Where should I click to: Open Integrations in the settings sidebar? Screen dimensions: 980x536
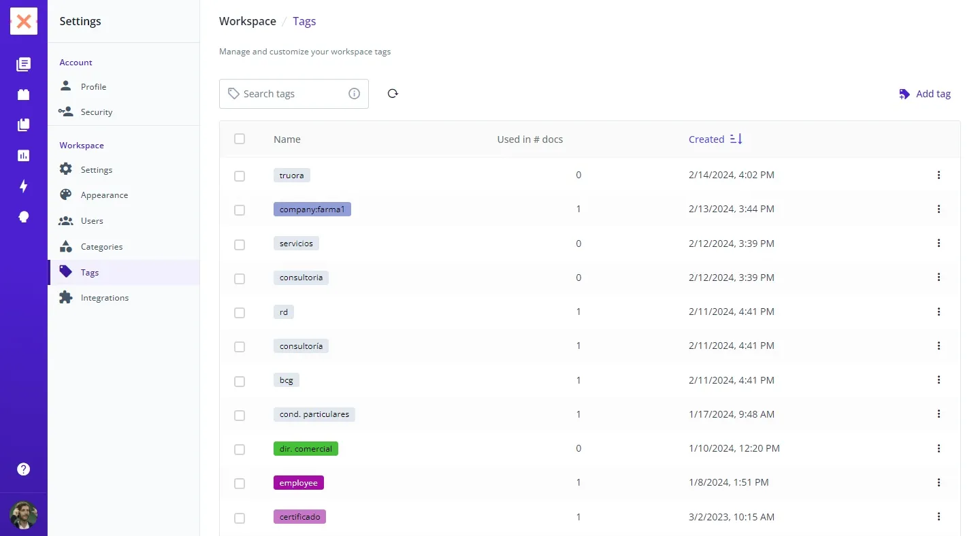tap(104, 298)
